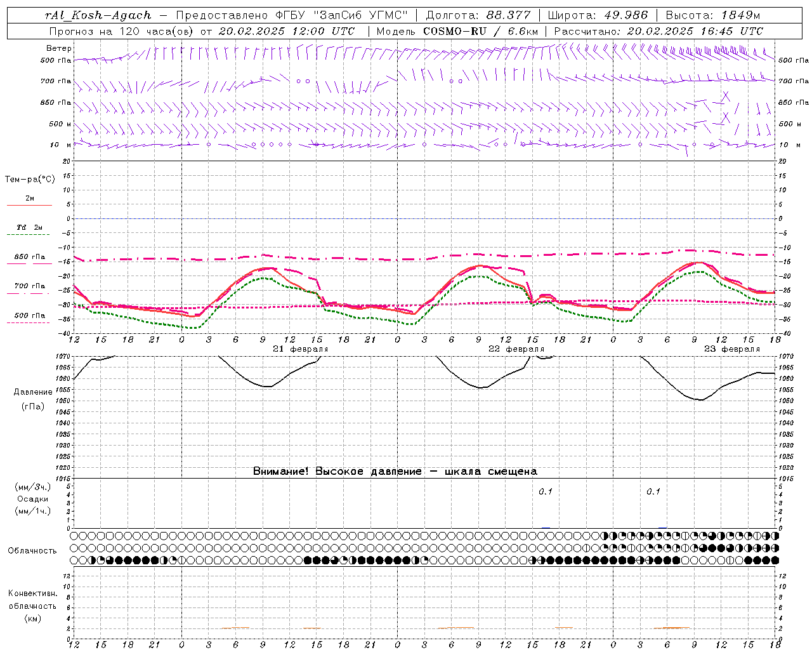Select the text Предоставлено ФГБУ "ЗапСиб УГМС"

tap(291, 15)
